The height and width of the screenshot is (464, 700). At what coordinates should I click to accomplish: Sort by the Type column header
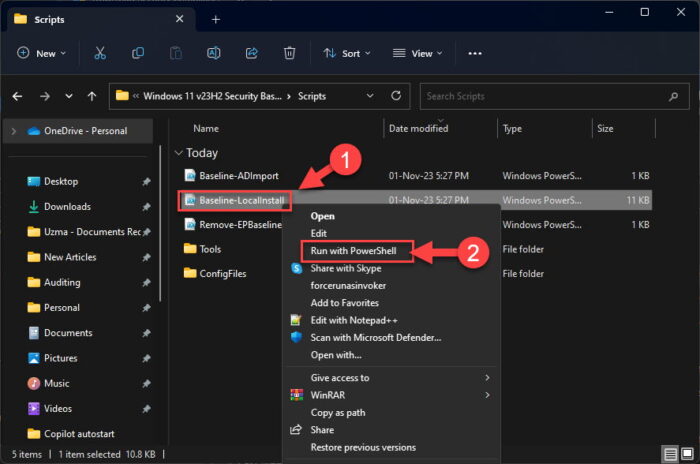coord(512,129)
